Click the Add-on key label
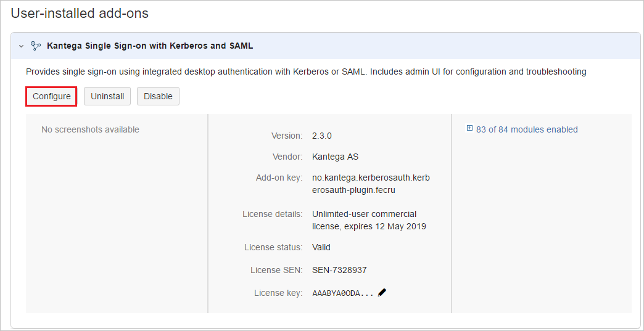The image size is (644, 331). 279,178
